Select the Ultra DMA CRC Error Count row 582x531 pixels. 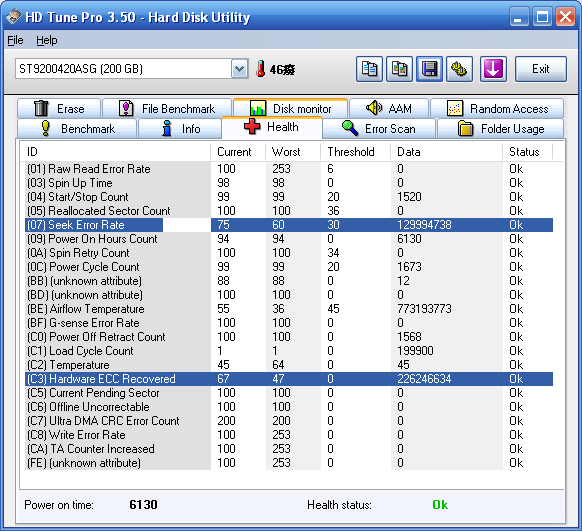[289, 421]
